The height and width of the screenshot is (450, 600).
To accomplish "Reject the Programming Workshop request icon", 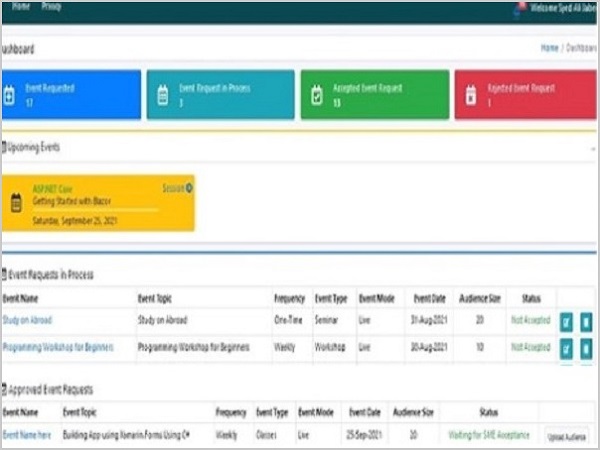I will (586, 349).
